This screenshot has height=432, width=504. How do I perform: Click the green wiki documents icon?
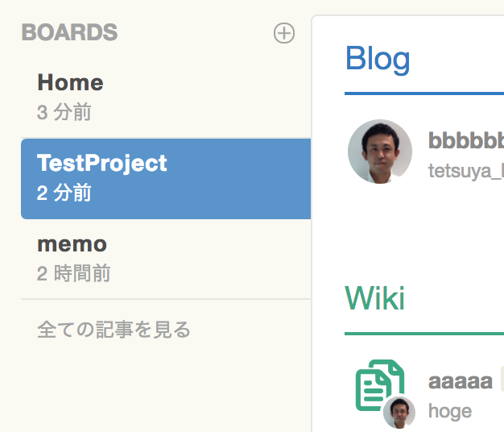[378, 385]
